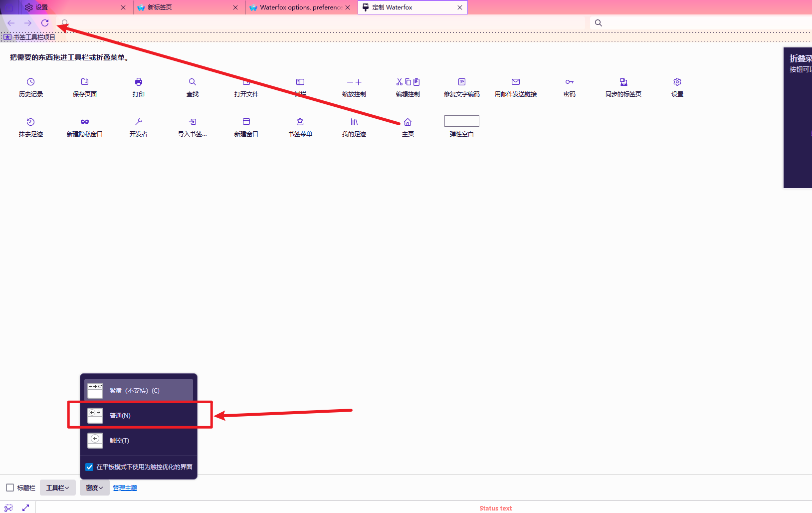The image size is (812, 513).
Task: Click the fullscreen arrows icon in status bar
Action: pos(26,508)
